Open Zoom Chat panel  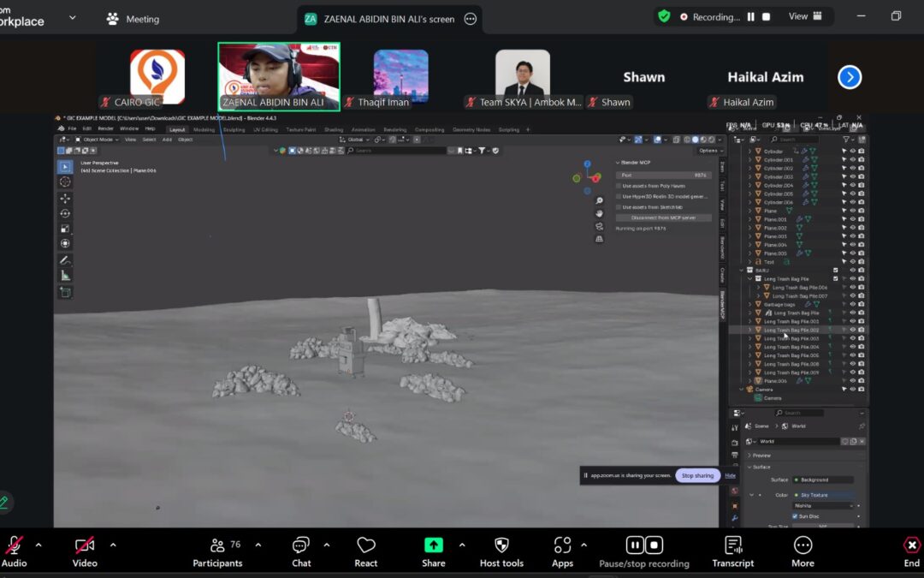(x=301, y=551)
